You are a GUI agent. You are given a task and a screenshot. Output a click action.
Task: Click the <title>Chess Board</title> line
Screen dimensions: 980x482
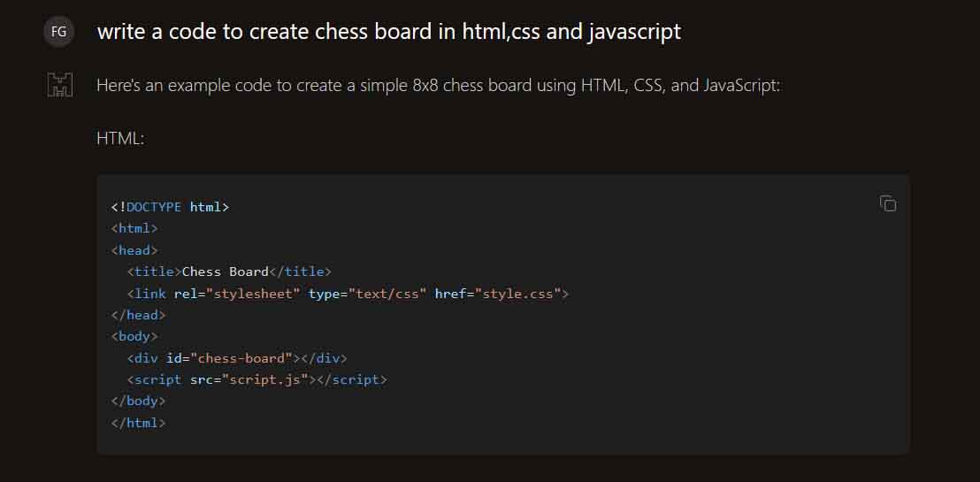pyautogui.click(x=229, y=272)
